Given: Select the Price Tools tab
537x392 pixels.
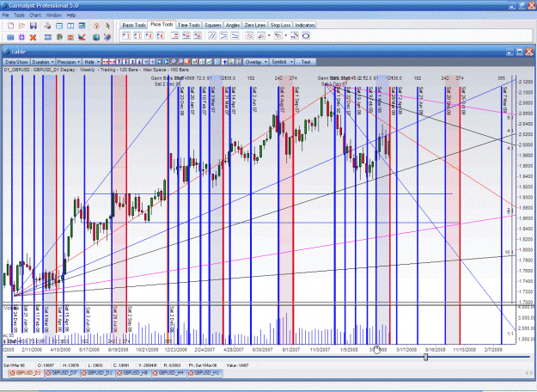Looking at the screenshot, I should [x=162, y=24].
